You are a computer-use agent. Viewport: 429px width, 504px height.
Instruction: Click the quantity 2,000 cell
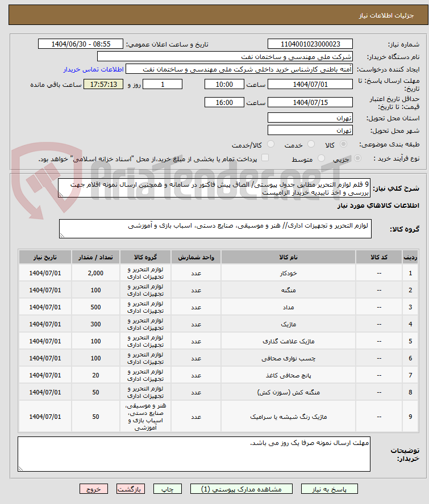[95, 273]
